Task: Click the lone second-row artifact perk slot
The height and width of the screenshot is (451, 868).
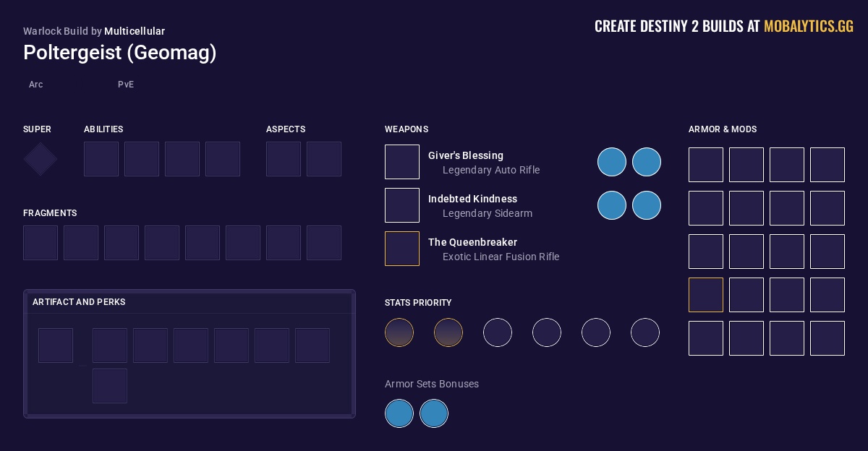Action: pyautogui.click(x=110, y=386)
